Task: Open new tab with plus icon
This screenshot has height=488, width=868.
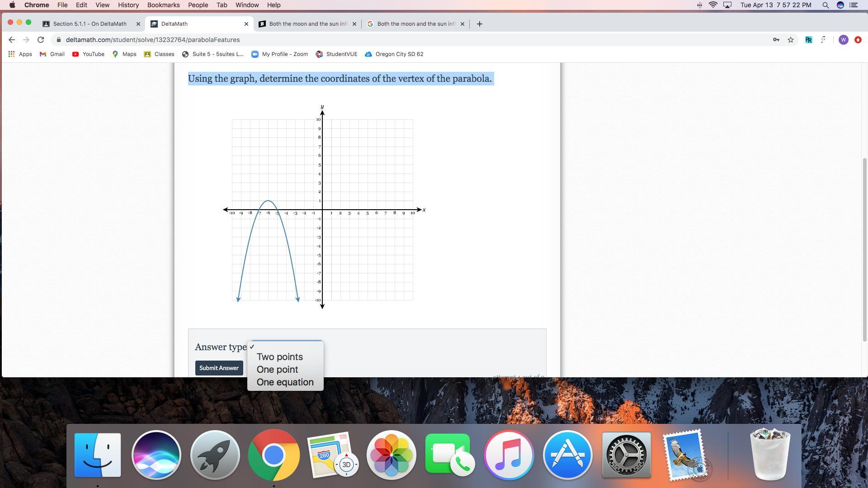Action: click(x=479, y=24)
